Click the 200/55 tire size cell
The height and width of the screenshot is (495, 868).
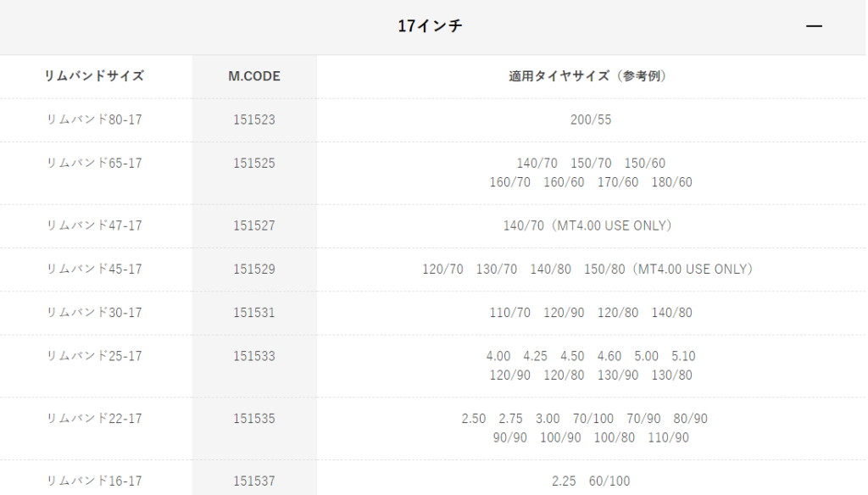point(590,120)
